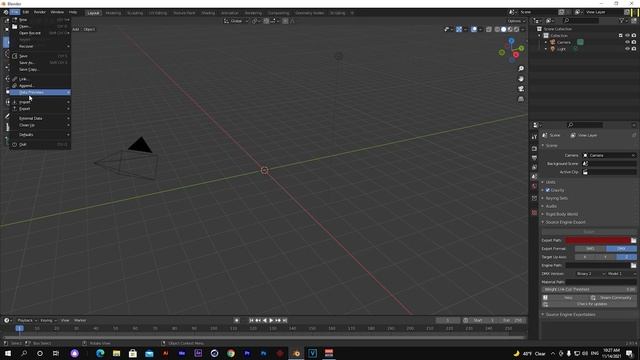640x360 pixels.
Task: Toggle the camera view icon in viewport
Action: [521, 89]
